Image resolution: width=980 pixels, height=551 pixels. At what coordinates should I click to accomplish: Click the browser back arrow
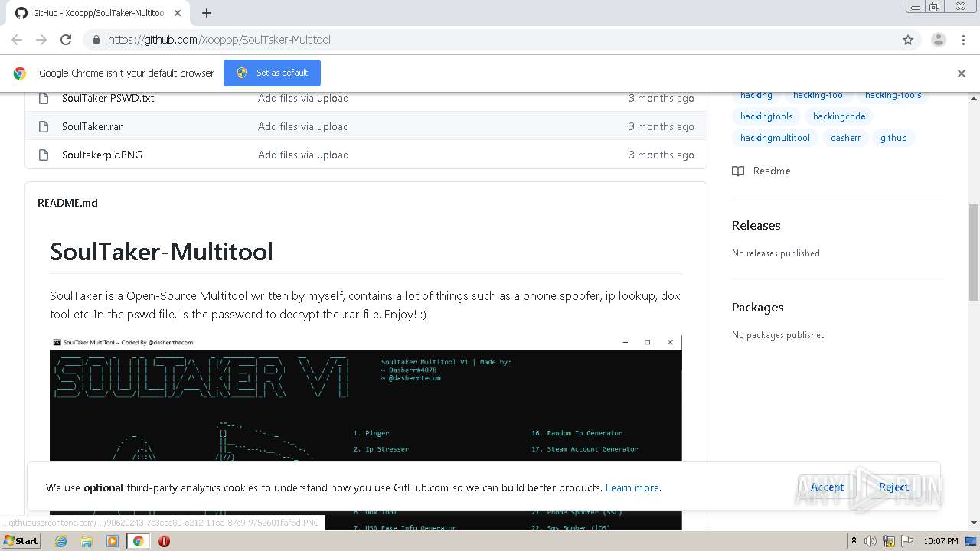17,40
